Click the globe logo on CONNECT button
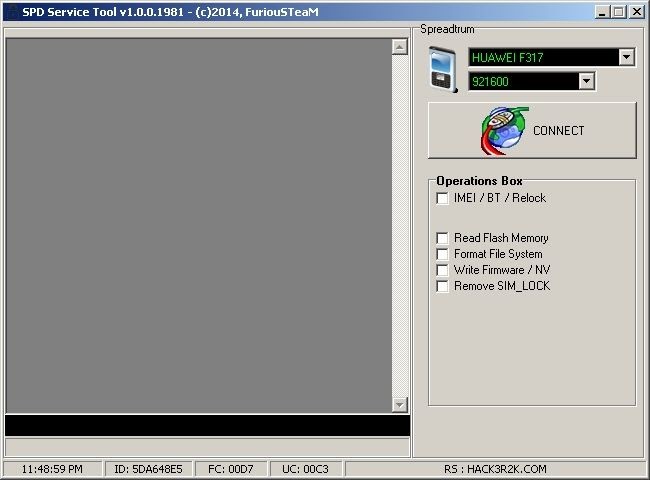 coord(504,131)
